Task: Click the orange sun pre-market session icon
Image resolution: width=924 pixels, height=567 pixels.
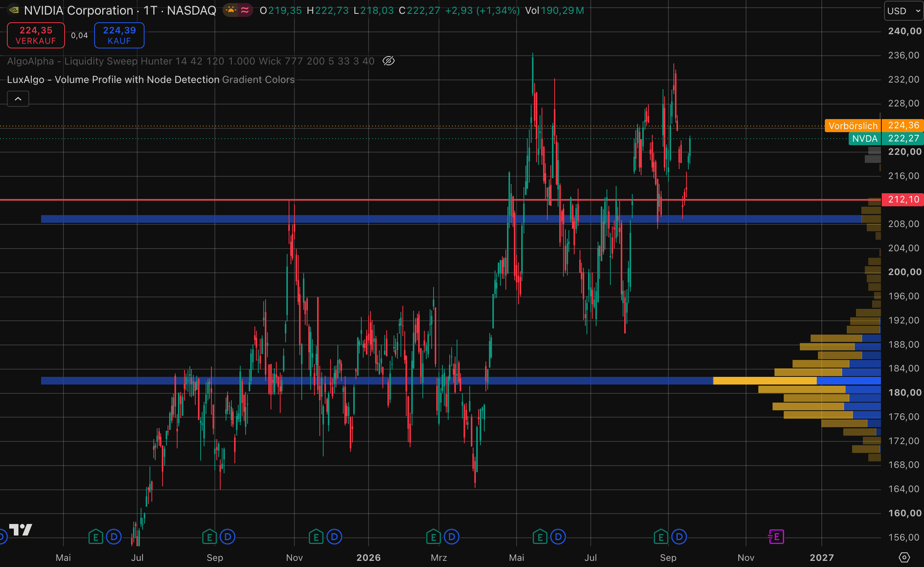Action: [231, 10]
